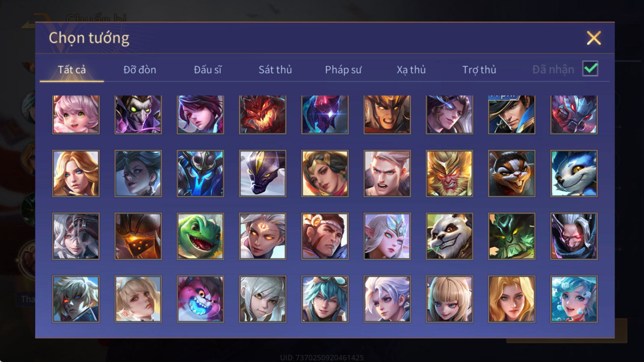Pick the pink grinning cat hero
644x362 pixels.
pos(200,299)
